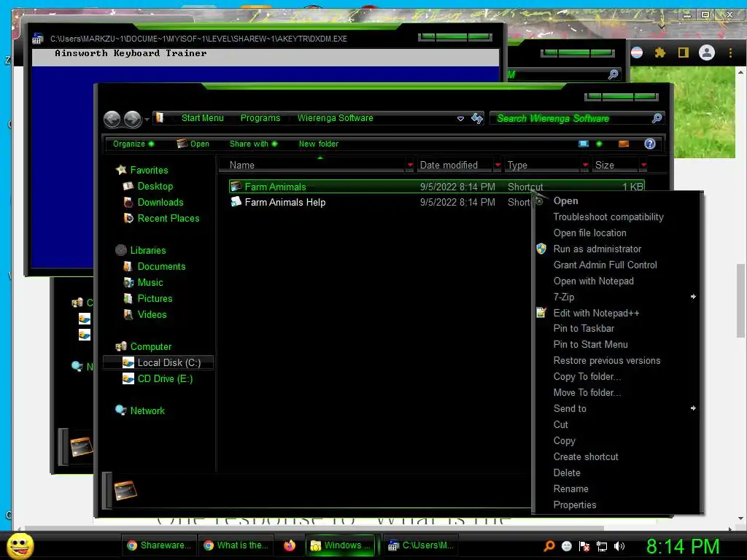
Task: Open Firefox from the taskbar
Action: coord(290,545)
